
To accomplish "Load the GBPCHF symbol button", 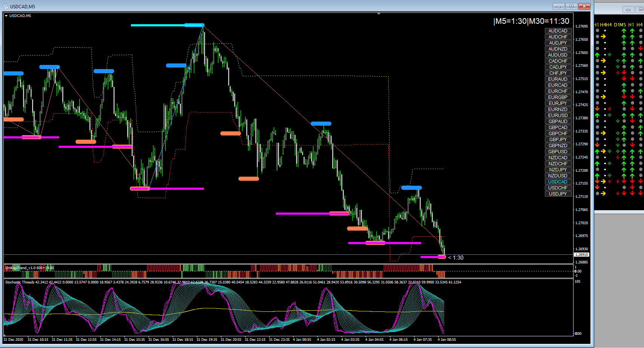I will click(x=558, y=134).
